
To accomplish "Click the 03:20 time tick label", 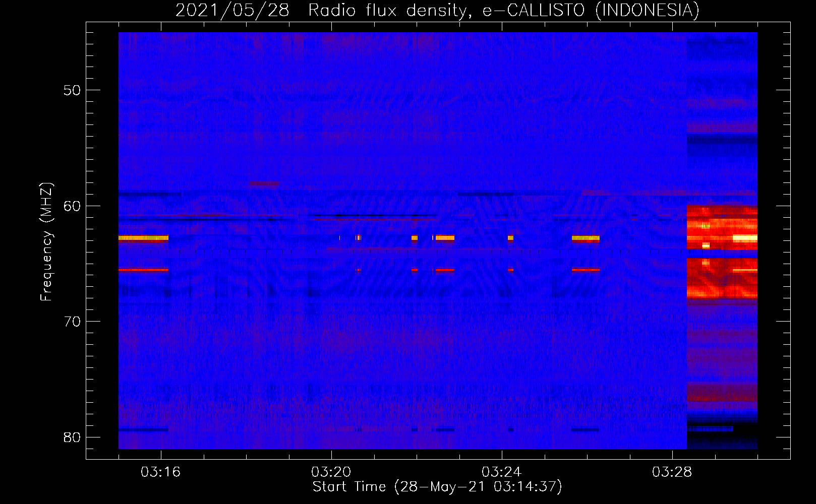I will click(x=331, y=472).
